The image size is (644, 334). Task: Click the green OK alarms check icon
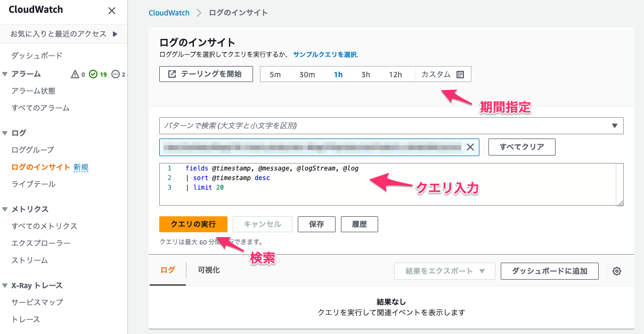click(93, 74)
